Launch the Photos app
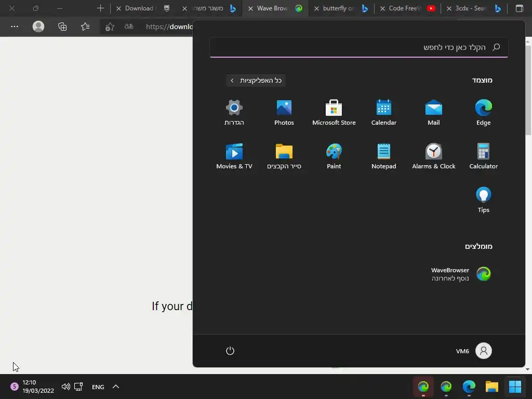The width and height of the screenshot is (532, 399). tap(284, 113)
